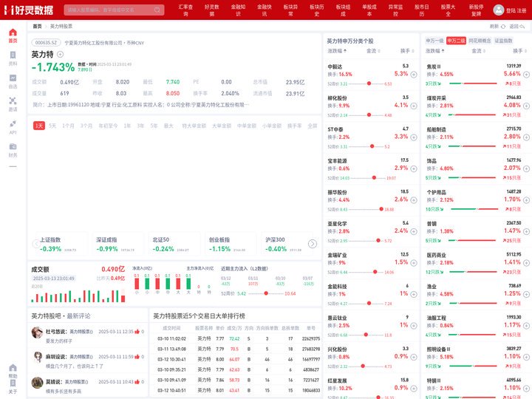
Task: Focus the stock search input field
Action: (x=114, y=10)
